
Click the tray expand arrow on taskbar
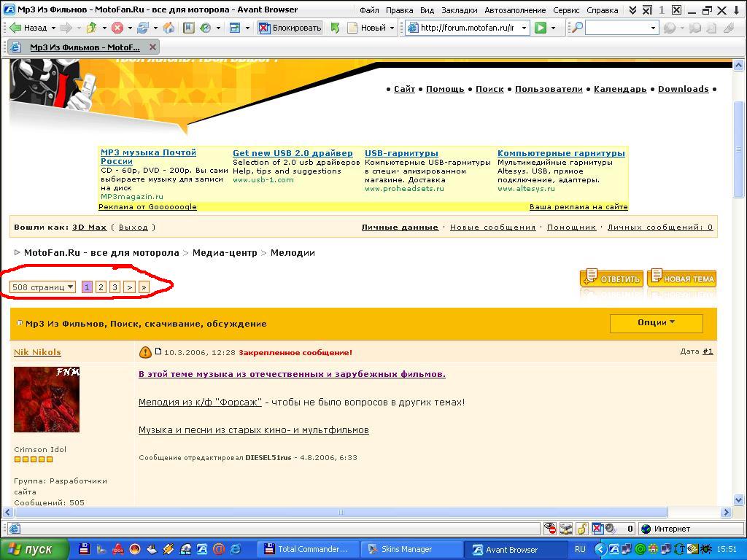point(600,549)
